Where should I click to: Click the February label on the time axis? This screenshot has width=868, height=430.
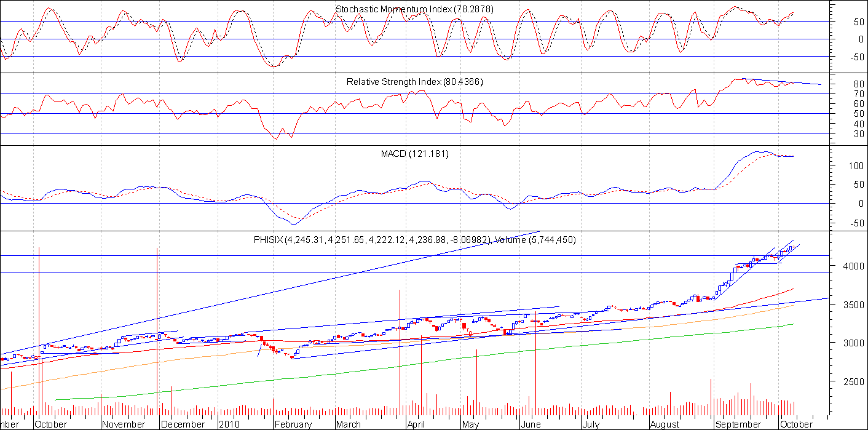[294, 424]
